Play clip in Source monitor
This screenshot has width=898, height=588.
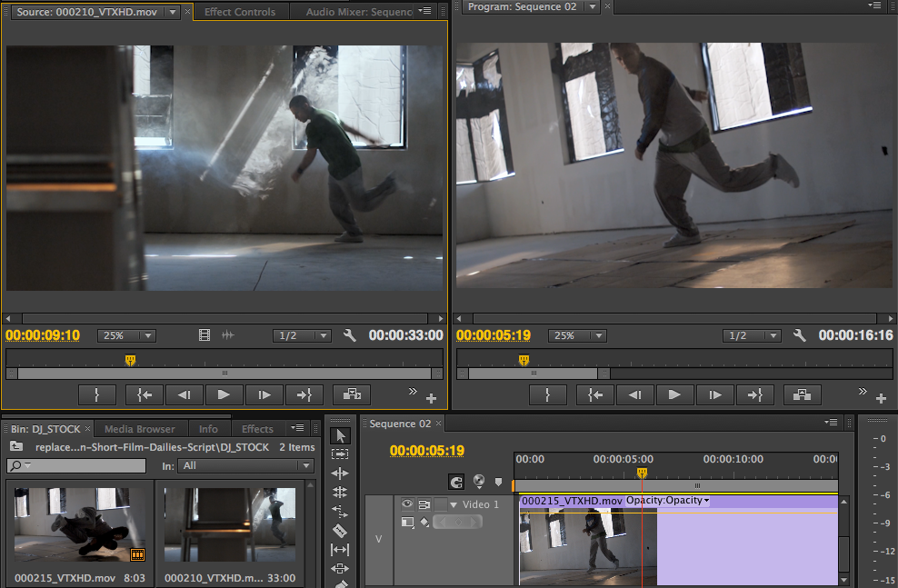click(x=224, y=394)
